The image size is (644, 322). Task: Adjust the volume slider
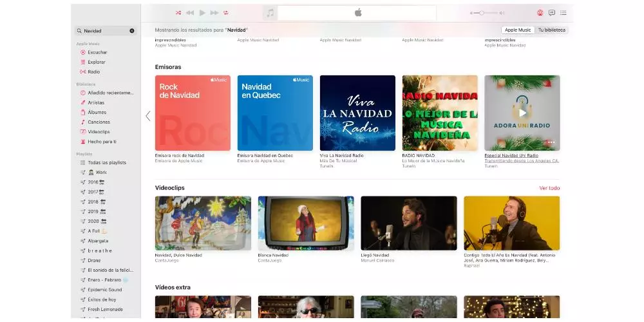click(488, 13)
